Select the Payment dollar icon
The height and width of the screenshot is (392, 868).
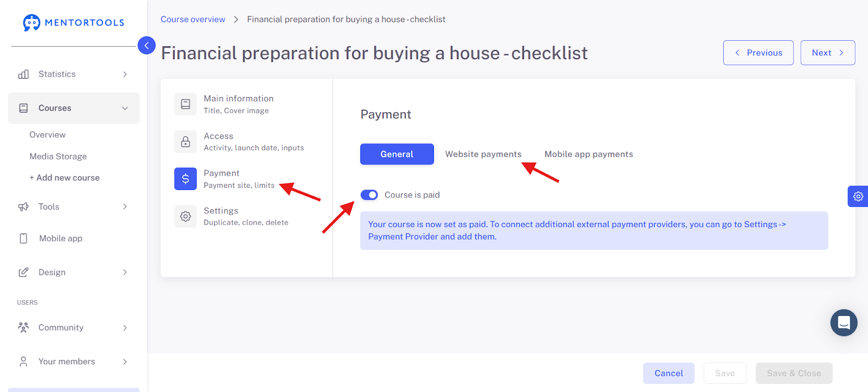tap(186, 179)
